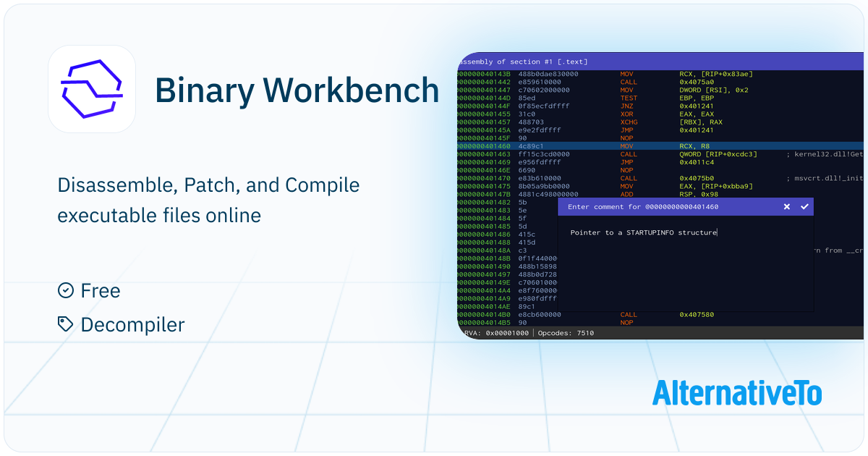
Task: Click the XOR mnemonic
Action: point(627,114)
